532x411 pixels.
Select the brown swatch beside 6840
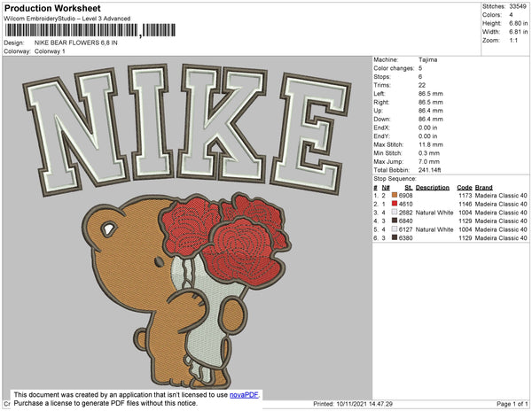[x=395, y=221]
